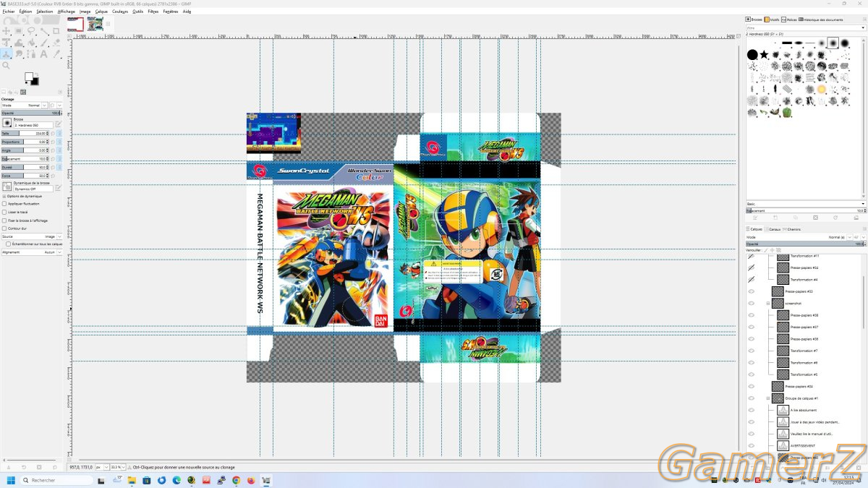Enable the Contour dur checkbox
868x488 pixels.
click(4, 228)
